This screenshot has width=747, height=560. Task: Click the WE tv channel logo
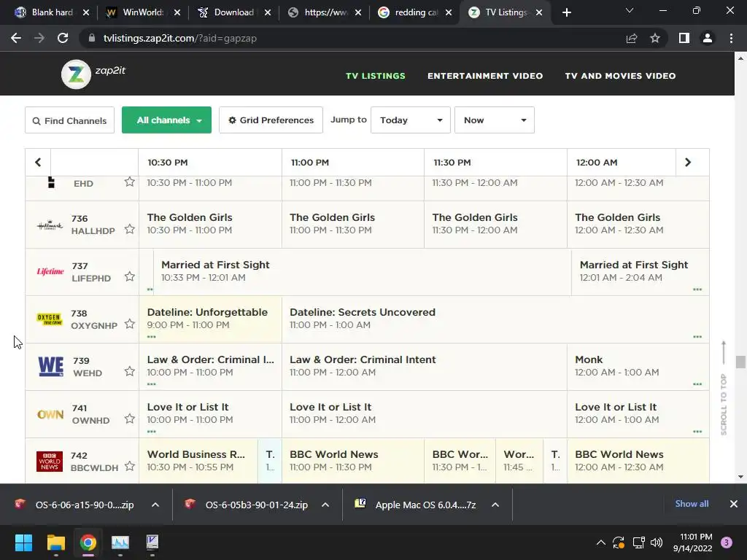coord(50,367)
